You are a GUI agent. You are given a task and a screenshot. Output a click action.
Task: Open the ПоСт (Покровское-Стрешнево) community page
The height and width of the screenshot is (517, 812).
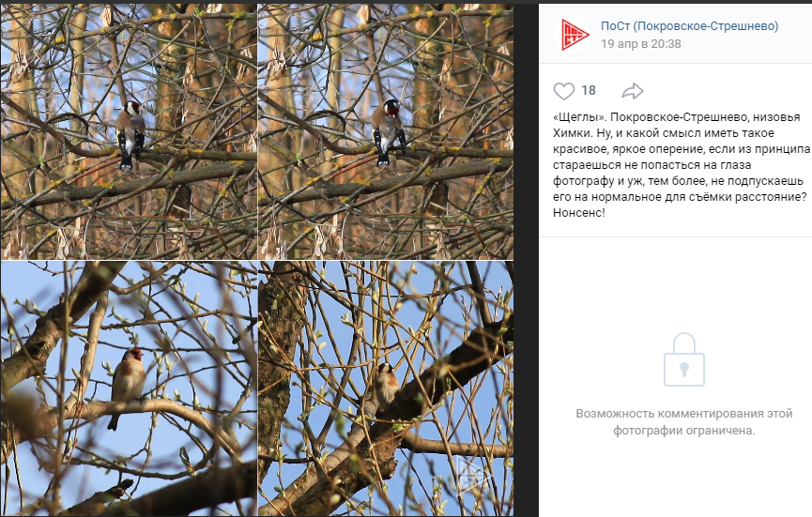689,26
